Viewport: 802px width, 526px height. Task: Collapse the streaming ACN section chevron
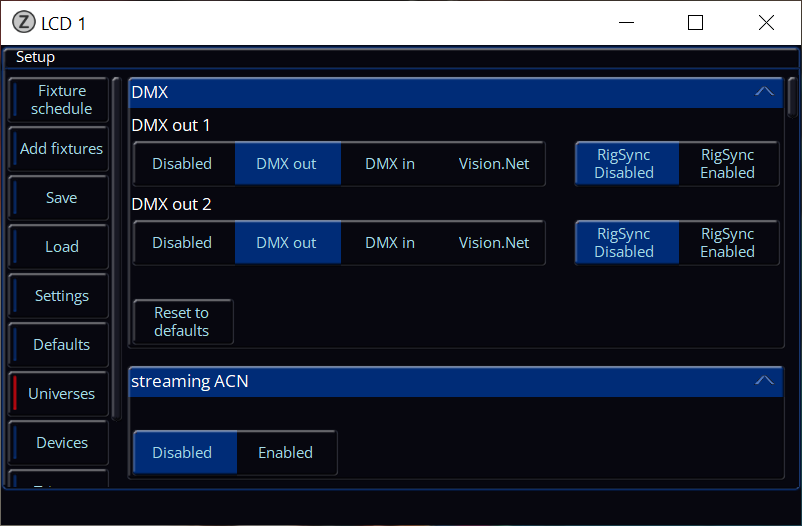coord(764,381)
